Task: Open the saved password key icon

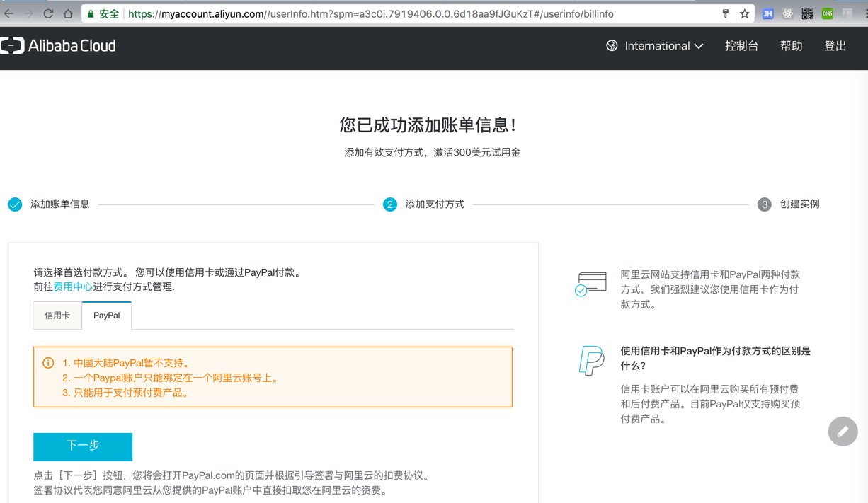Action: pos(725,13)
